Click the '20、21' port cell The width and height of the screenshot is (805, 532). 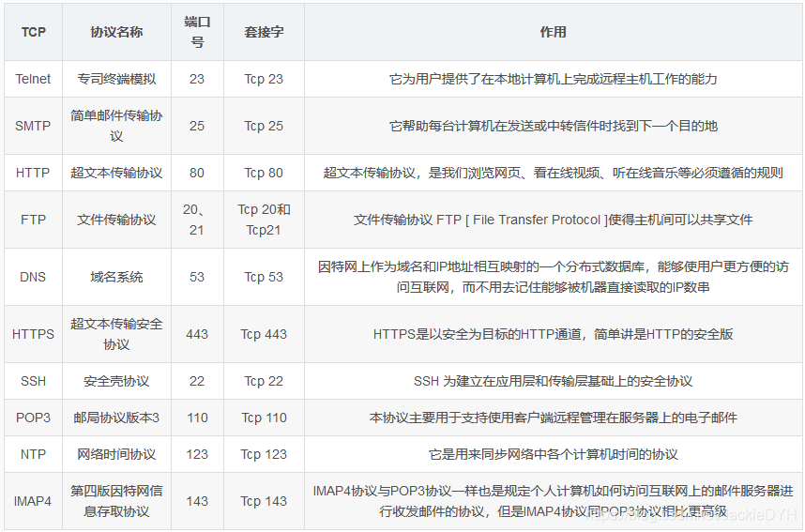point(197,220)
